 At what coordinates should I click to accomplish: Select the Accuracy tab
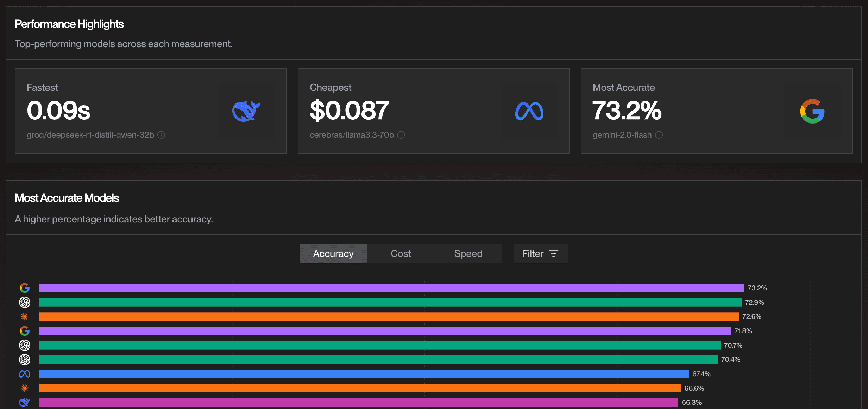333,253
